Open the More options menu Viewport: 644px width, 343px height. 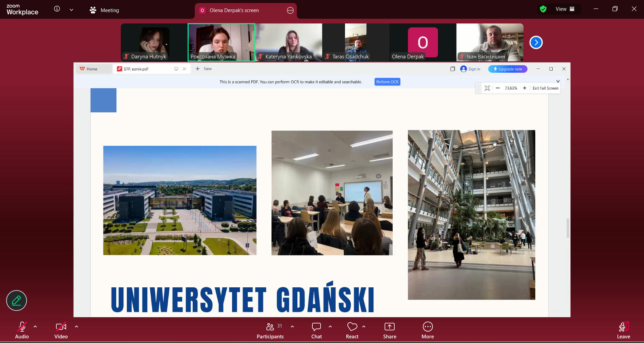coord(427,330)
